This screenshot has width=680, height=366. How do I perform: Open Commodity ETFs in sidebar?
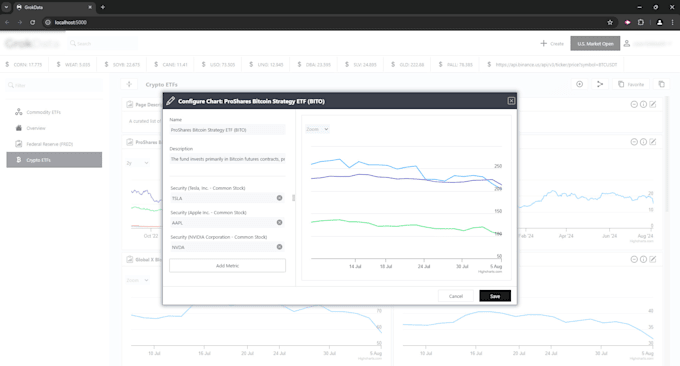pos(54,112)
